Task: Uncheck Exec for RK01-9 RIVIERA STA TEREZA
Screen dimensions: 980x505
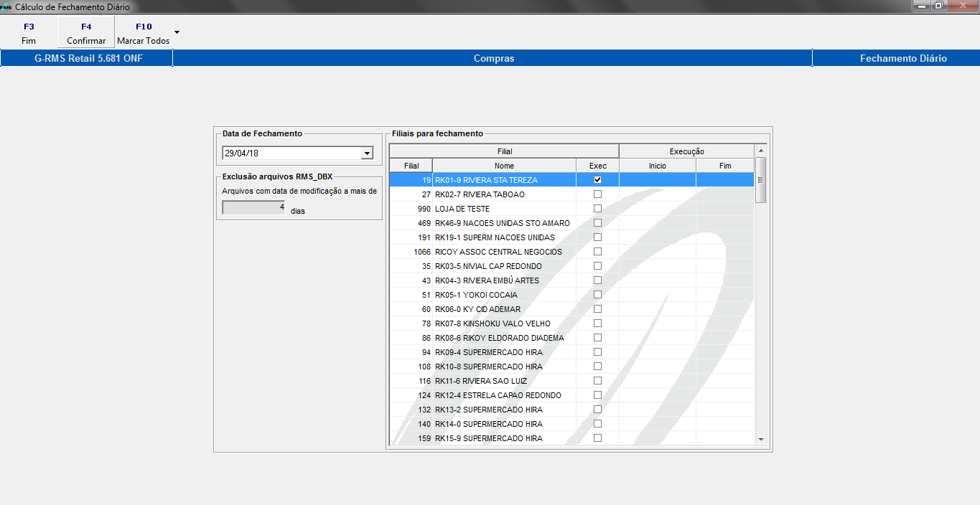Action: tap(597, 180)
